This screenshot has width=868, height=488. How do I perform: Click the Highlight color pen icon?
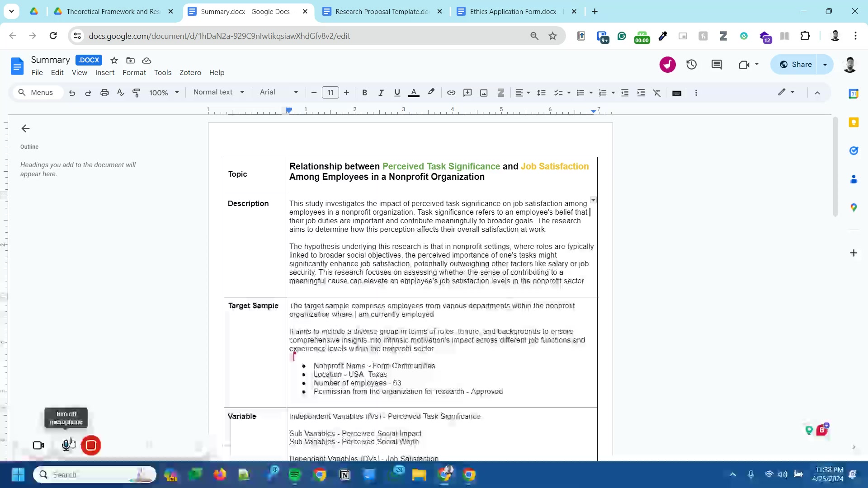(x=431, y=92)
